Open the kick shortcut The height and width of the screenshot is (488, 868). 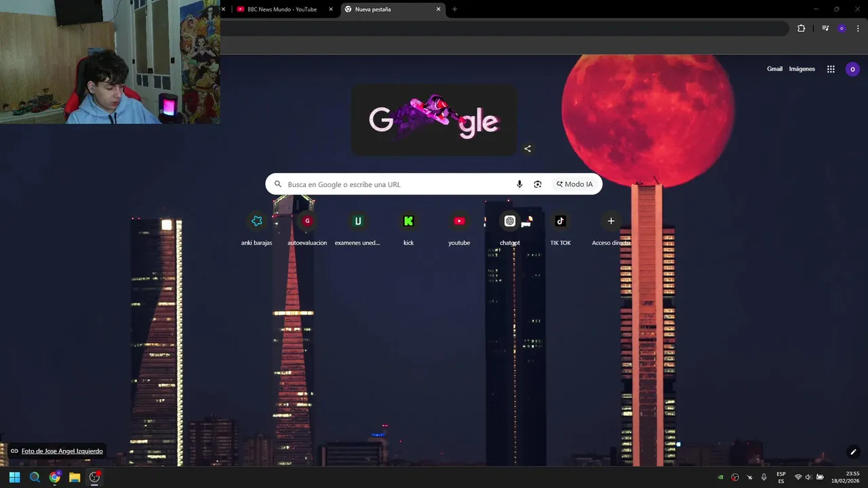408,229
